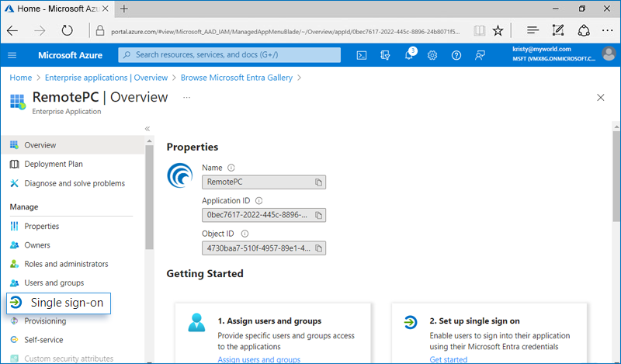621x364 pixels.
Task: Open Cloud Shell from the top bar
Action: [362, 55]
